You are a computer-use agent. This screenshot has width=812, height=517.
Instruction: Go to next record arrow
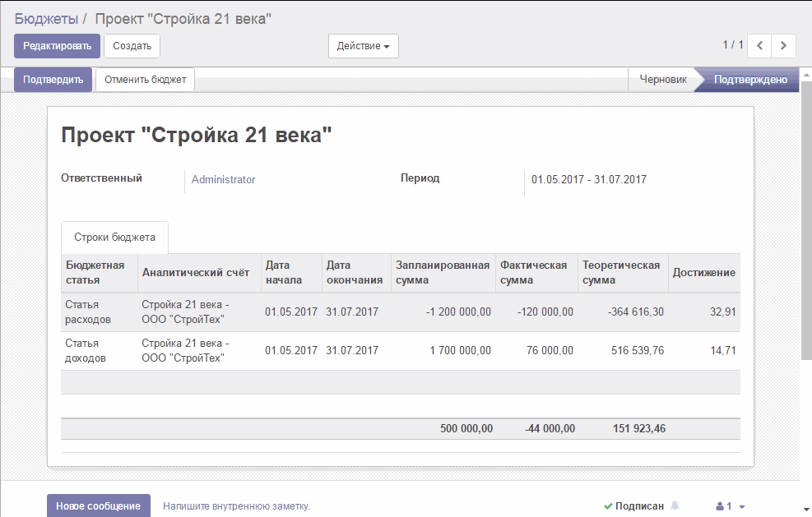(x=783, y=45)
